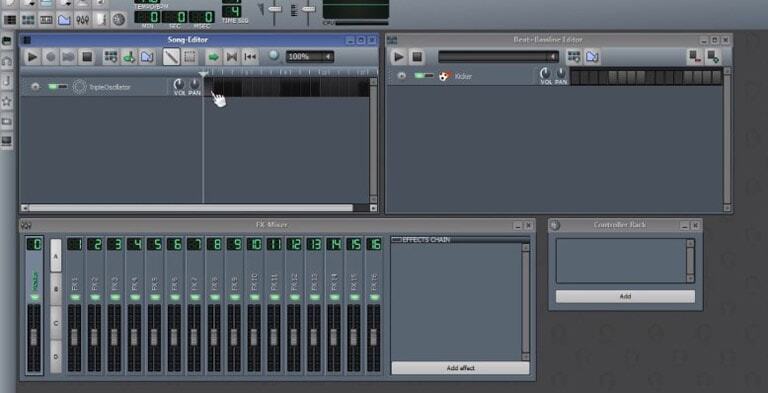Screen dimensions: 768x393
Task: Add beat/bassline track in Song-Editor toolbar
Action: [x=111, y=57]
